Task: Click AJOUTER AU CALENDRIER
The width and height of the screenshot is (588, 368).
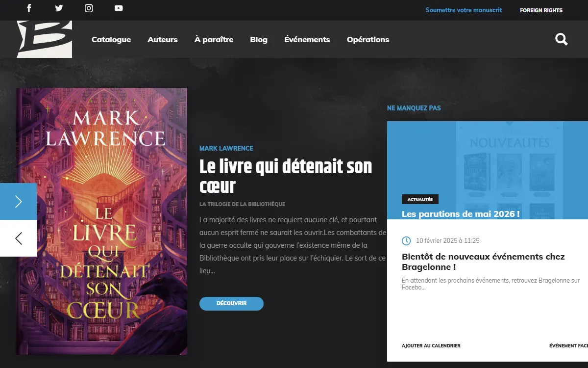Action: coord(431,346)
